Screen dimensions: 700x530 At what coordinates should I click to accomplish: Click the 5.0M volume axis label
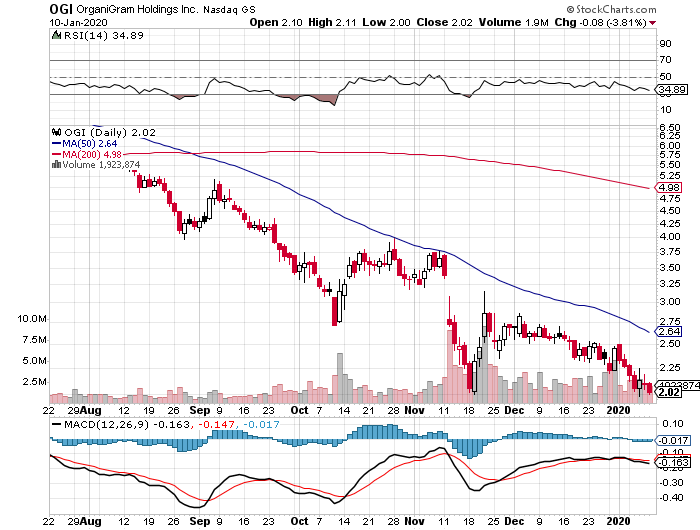pyautogui.click(x=34, y=361)
